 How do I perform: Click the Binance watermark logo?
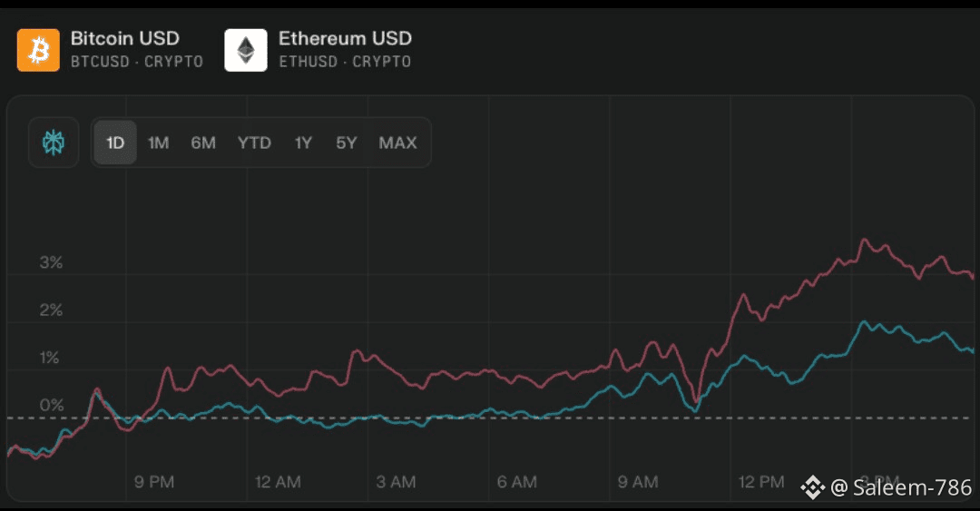click(812, 487)
